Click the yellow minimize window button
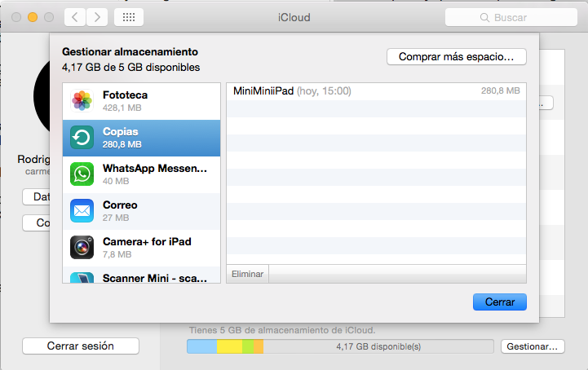 tap(33, 17)
